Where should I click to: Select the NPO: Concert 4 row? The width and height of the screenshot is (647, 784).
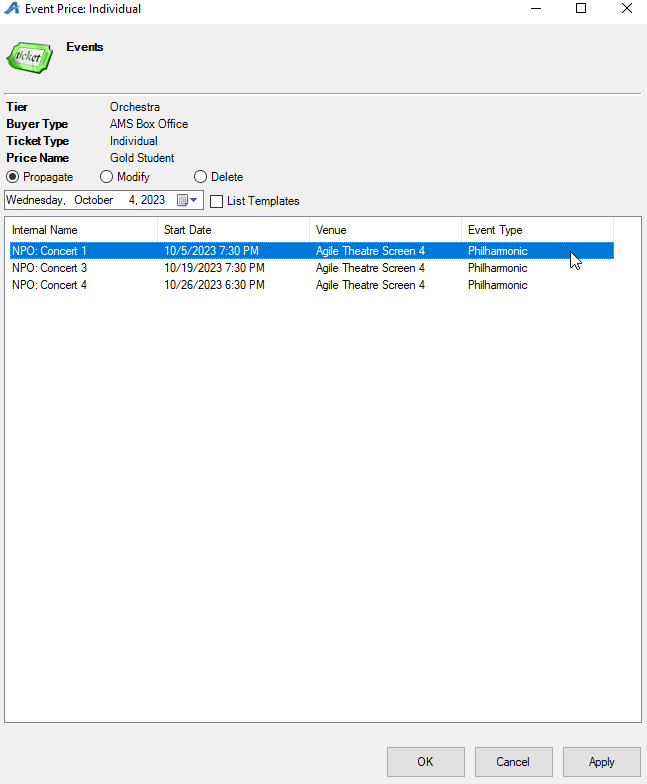[312, 285]
